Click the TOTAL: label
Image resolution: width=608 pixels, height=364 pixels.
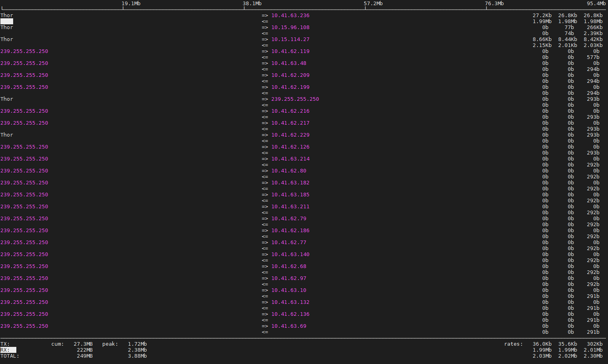point(10,356)
